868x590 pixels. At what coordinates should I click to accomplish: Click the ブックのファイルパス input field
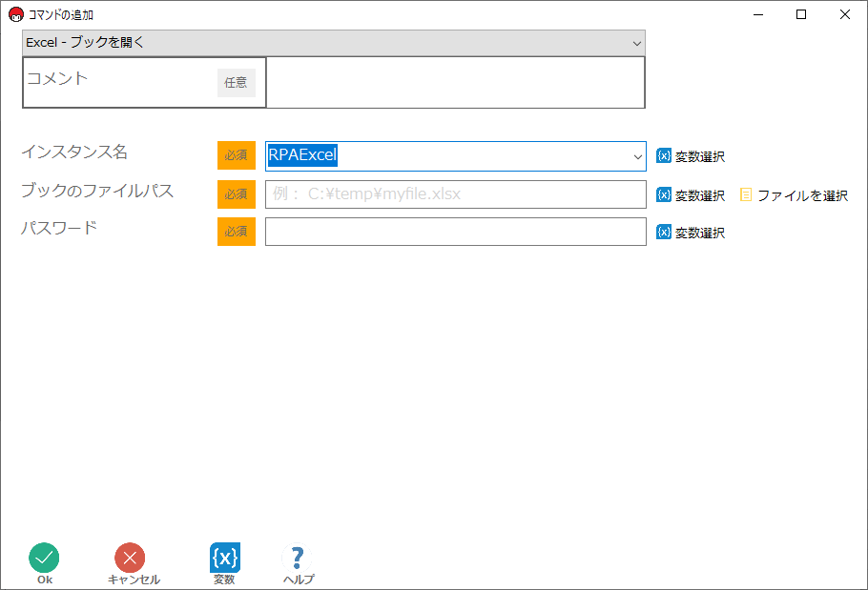pos(456,194)
